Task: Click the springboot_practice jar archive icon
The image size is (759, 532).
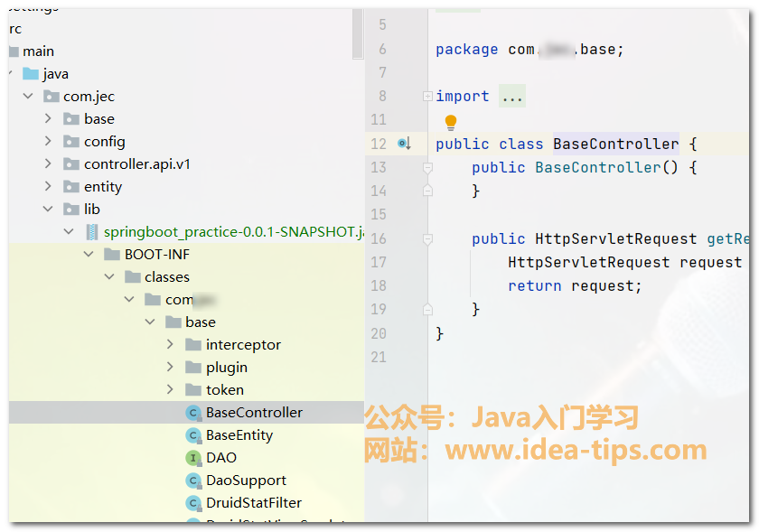Action: tap(91, 232)
